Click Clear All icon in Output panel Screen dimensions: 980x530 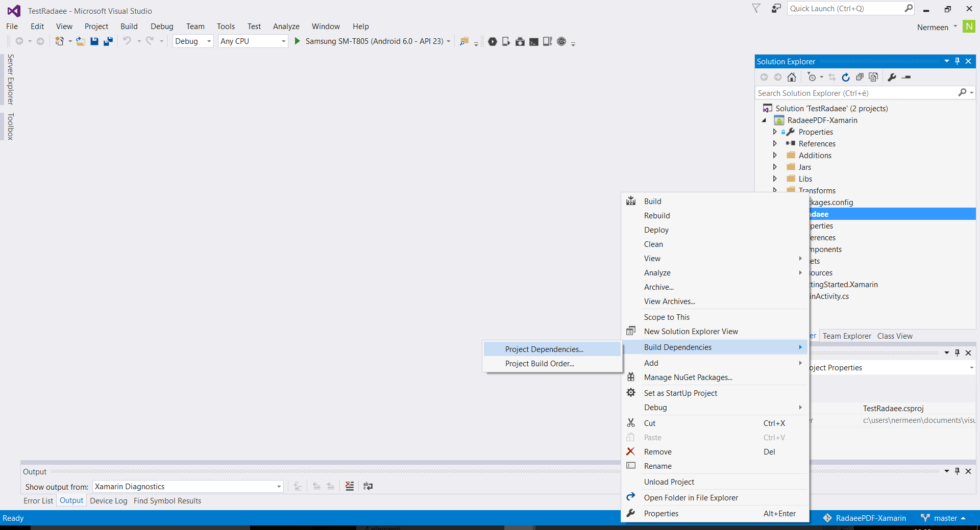click(x=350, y=486)
